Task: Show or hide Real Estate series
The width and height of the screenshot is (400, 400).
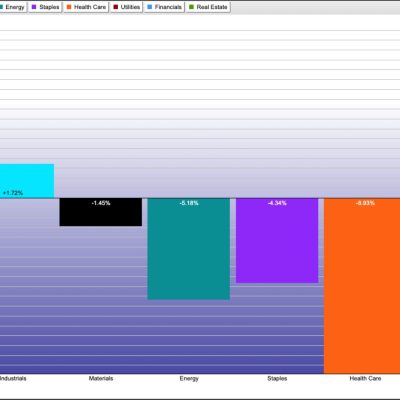Action: tap(208, 7)
